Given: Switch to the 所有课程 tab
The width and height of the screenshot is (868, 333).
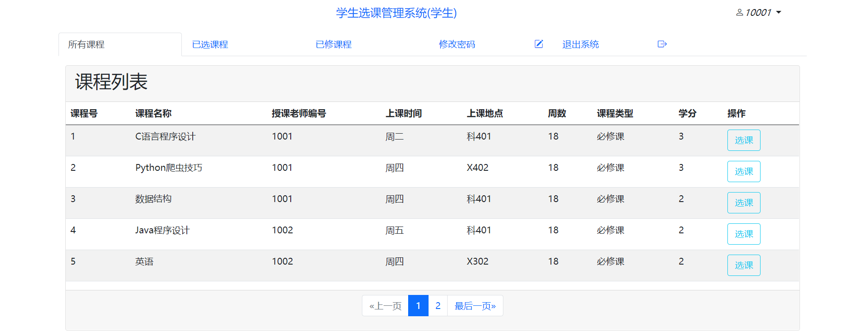Looking at the screenshot, I should (x=120, y=44).
